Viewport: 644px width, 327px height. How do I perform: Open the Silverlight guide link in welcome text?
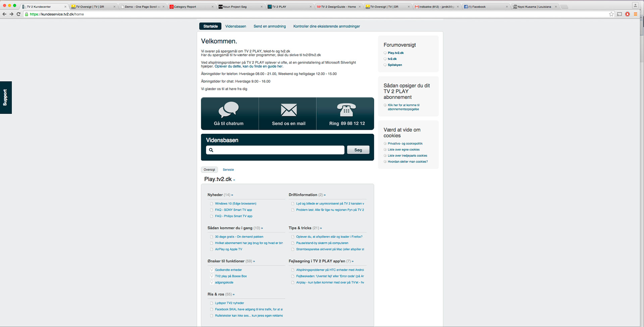click(x=249, y=66)
